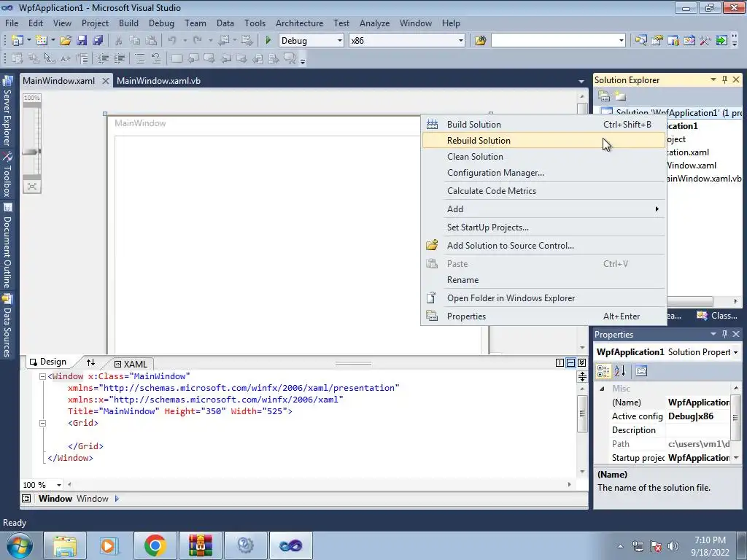Collapse the Grid element in XAML editor

coord(42,423)
